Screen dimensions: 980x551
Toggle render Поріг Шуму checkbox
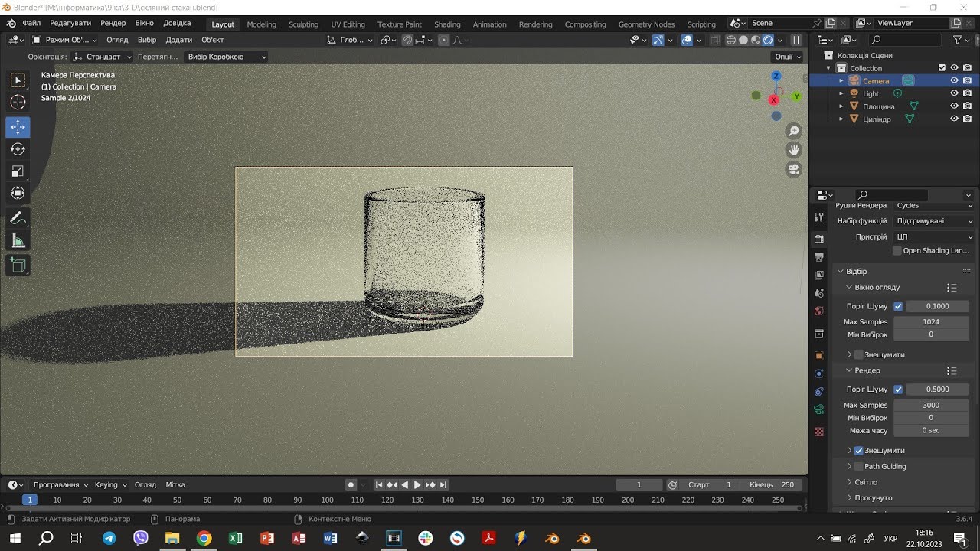click(x=898, y=390)
